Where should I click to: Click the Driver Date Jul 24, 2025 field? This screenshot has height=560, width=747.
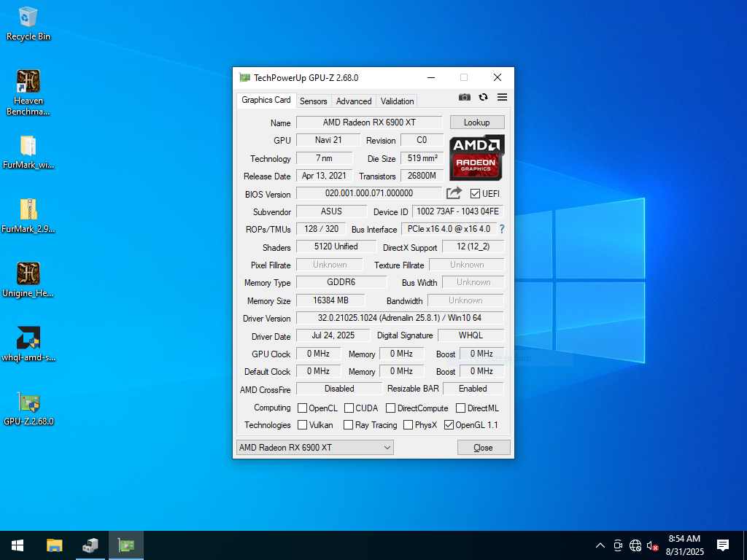tap(333, 335)
